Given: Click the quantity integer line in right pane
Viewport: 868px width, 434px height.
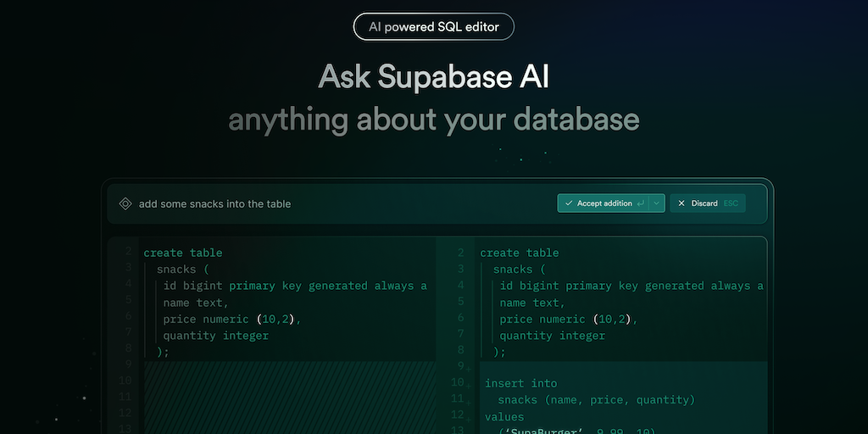Looking at the screenshot, I should (552, 335).
